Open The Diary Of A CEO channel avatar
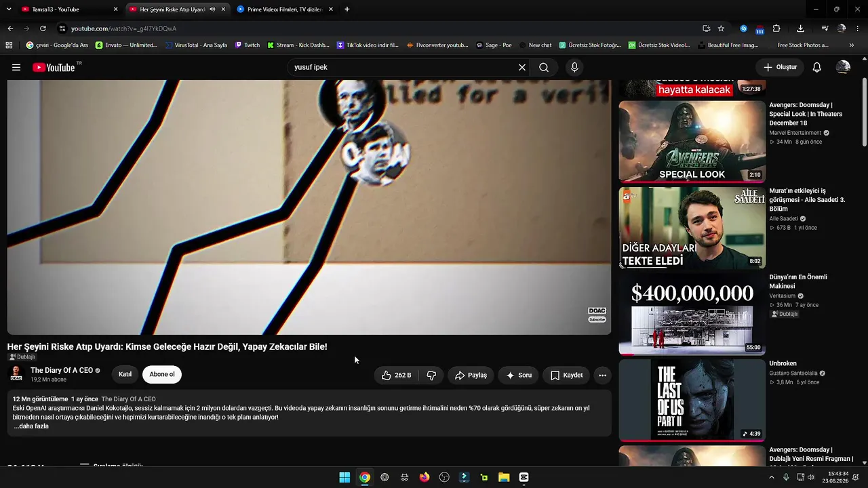The height and width of the screenshot is (488, 868). point(16,373)
